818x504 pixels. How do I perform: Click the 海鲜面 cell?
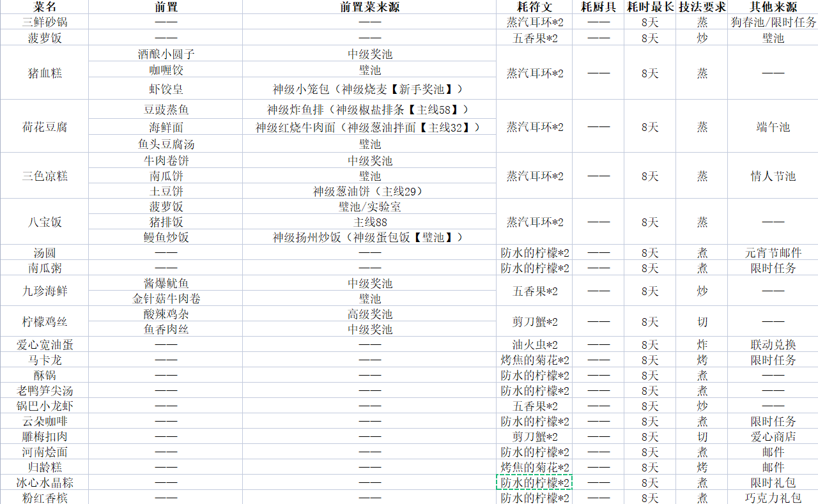[x=166, y=127]
